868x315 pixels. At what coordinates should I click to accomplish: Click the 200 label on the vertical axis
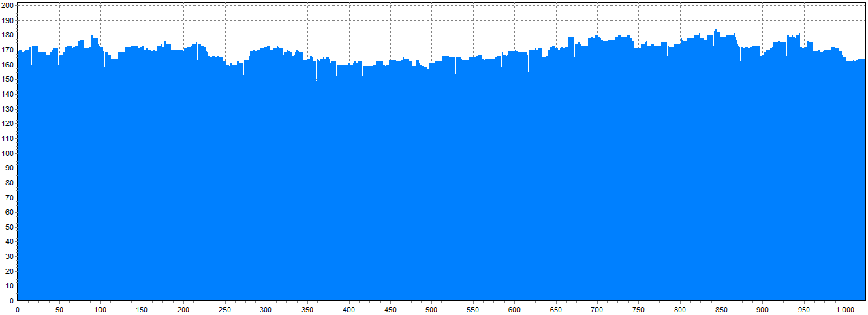pos(7,5)
